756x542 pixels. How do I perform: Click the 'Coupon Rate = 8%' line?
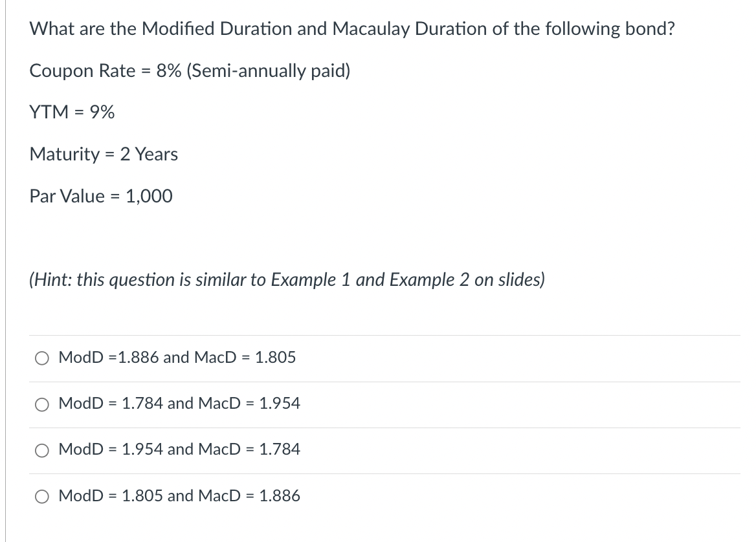tap(190, 71)
